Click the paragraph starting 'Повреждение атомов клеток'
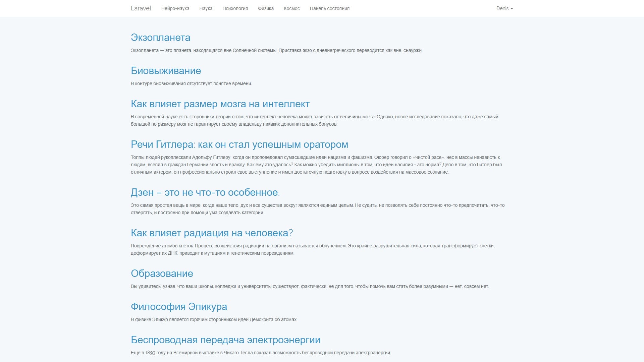Image resolution: width=644 pixels, height=362 pixels. pos(313,250)
